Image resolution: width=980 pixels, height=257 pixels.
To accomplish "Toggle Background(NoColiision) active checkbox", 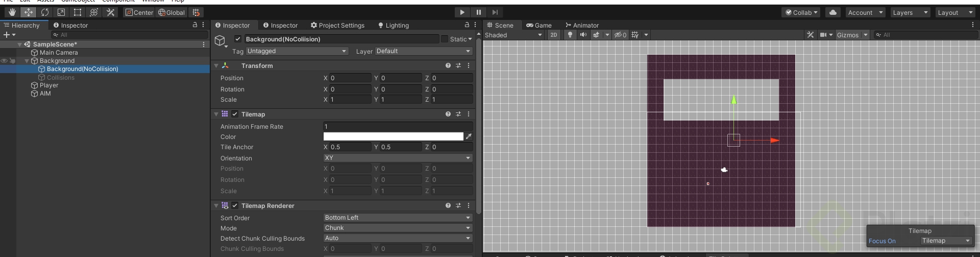I will (x=238, y=39).
